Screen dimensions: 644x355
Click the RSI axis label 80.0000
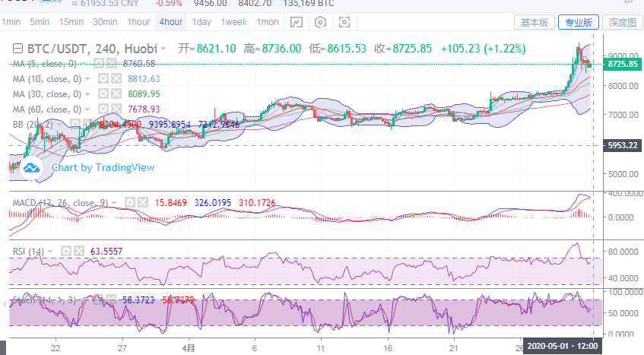tap(623, 251)
